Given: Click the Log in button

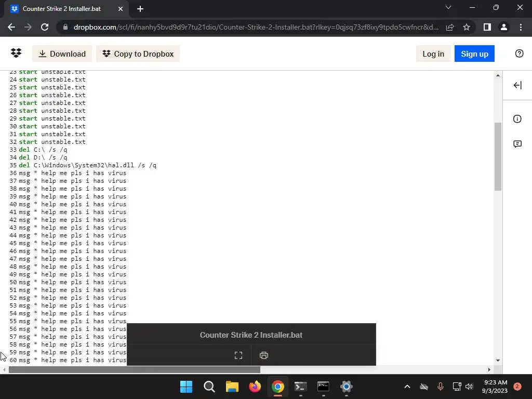Looking at the screenshot, I should pos(433,54).
